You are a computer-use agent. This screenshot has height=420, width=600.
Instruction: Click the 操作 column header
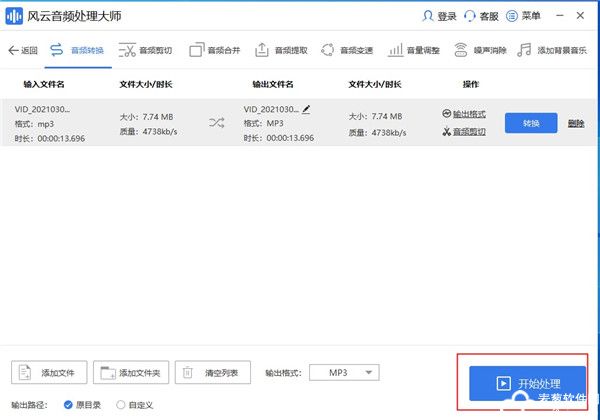tap(471, 84)
